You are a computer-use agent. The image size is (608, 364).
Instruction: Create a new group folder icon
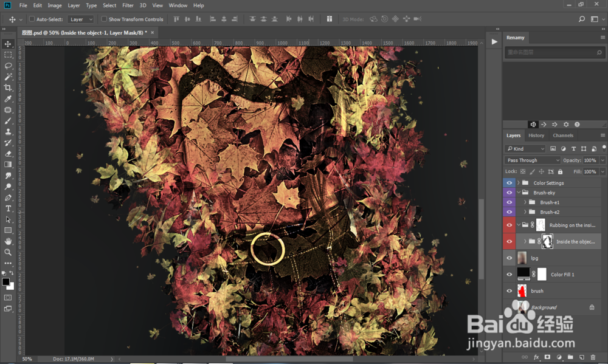pyautogui.click(x=570, y=357)
